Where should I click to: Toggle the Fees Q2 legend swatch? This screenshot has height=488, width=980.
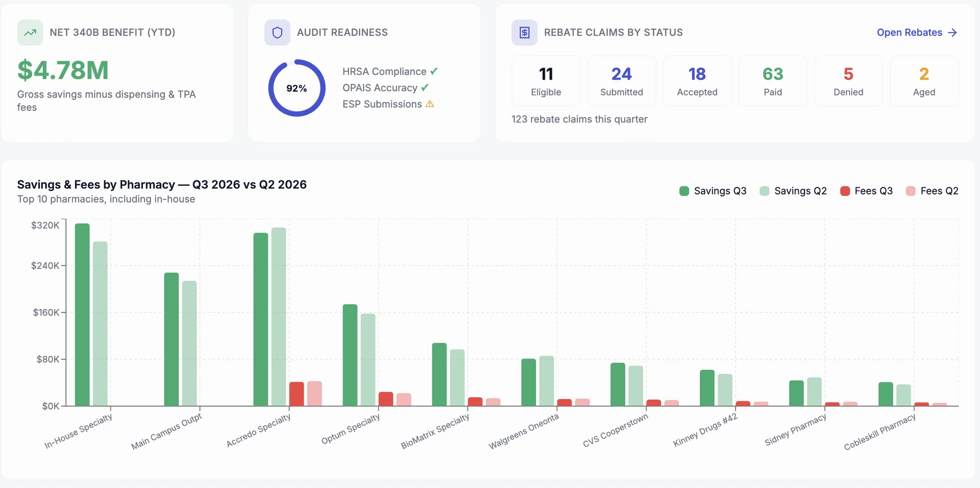[x=911, y=191]
